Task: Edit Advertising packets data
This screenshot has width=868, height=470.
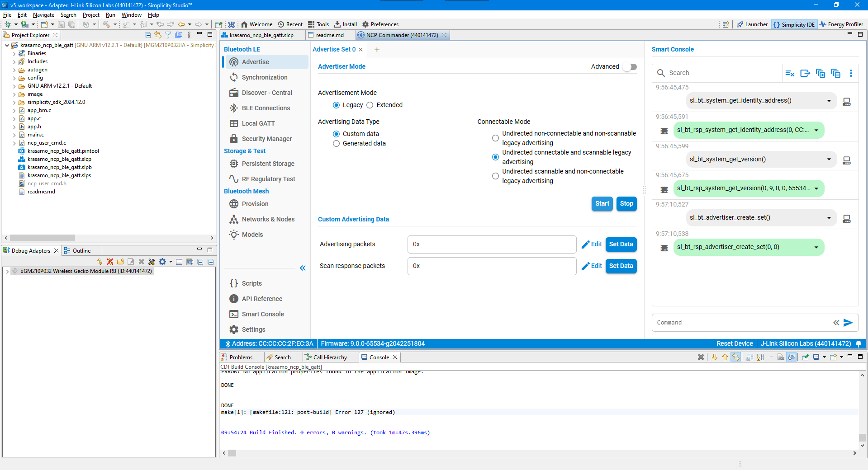Action: 592,244
